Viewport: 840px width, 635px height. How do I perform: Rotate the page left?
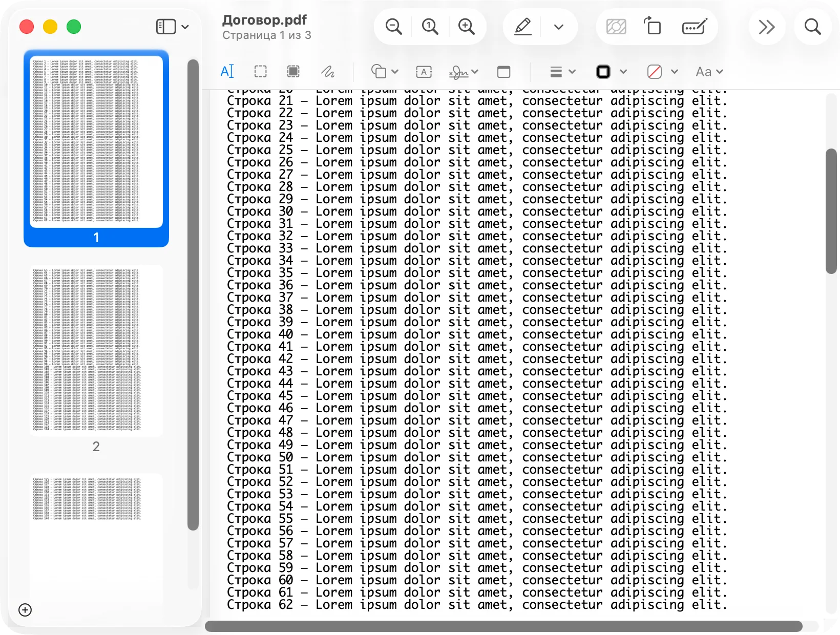coord(653,26)
